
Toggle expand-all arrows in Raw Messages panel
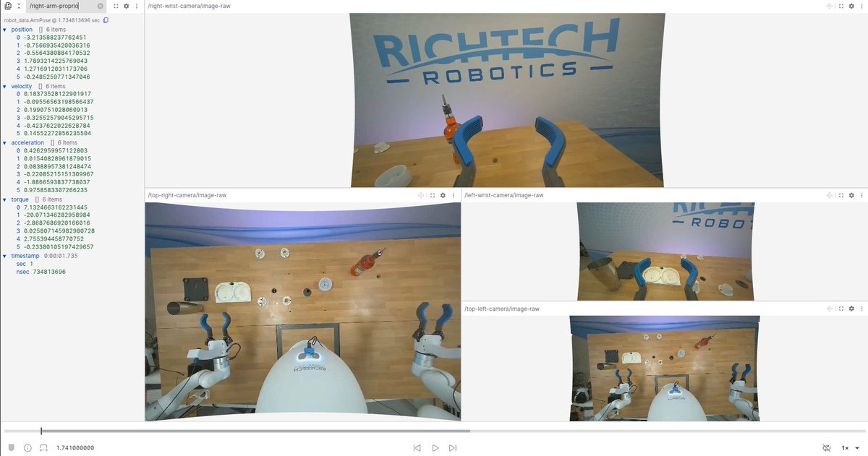19,6
